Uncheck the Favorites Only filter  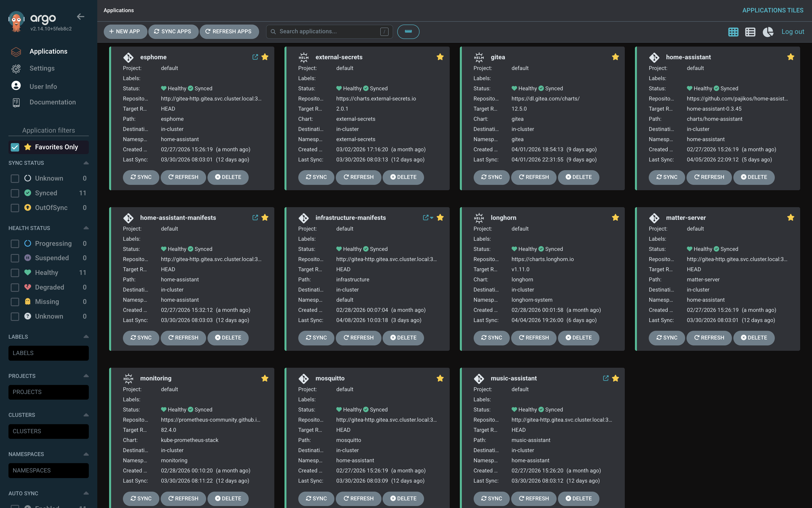pyautogui.click(x=15, y=147)
